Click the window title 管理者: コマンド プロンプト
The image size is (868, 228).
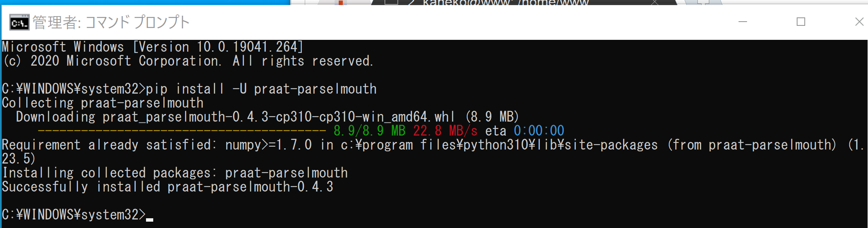[111, 22]
